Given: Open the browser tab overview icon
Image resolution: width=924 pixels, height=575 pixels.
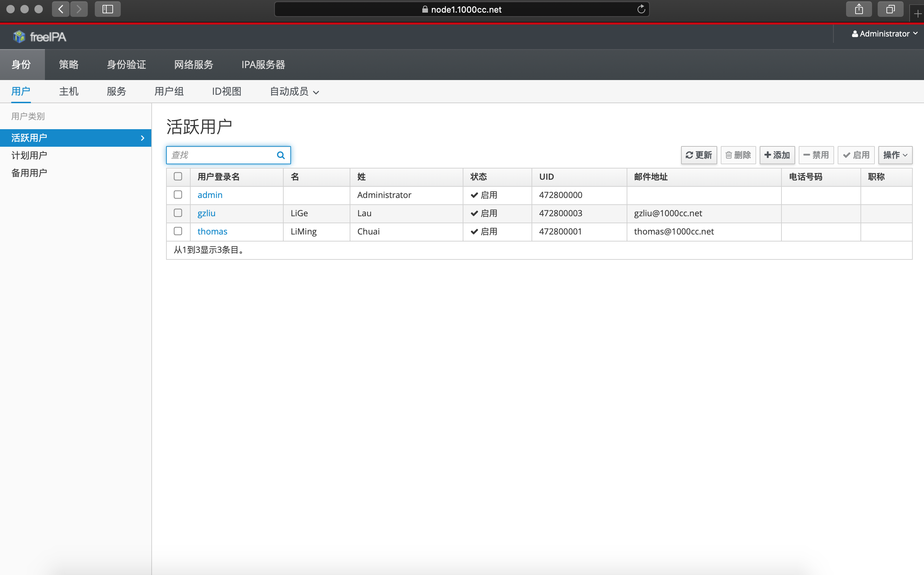Looking at the screenshot, I should [x=890, y=9].
